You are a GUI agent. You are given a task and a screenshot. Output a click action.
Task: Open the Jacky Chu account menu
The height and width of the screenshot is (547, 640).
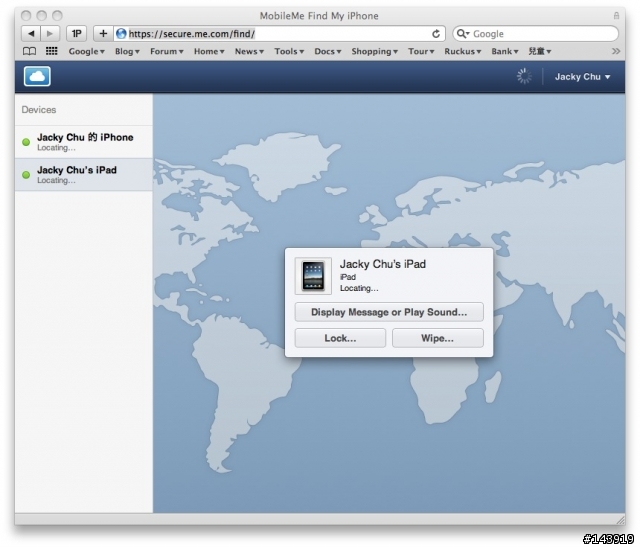click(582, 77)
